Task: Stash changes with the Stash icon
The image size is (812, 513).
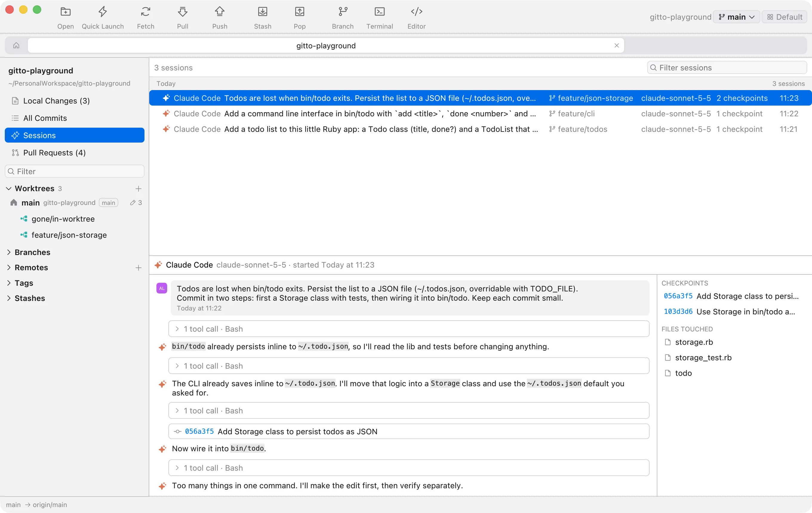Action: (262, 12)
